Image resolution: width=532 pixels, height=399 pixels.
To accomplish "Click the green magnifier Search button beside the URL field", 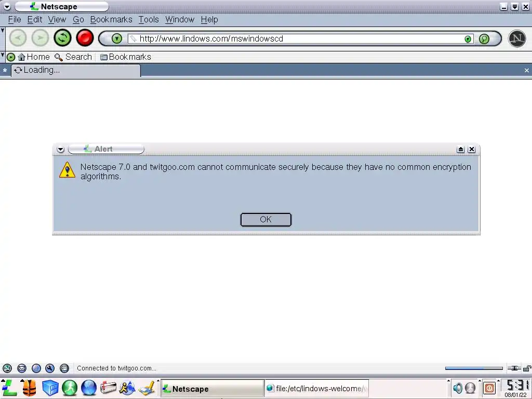I will coord(484,38).
